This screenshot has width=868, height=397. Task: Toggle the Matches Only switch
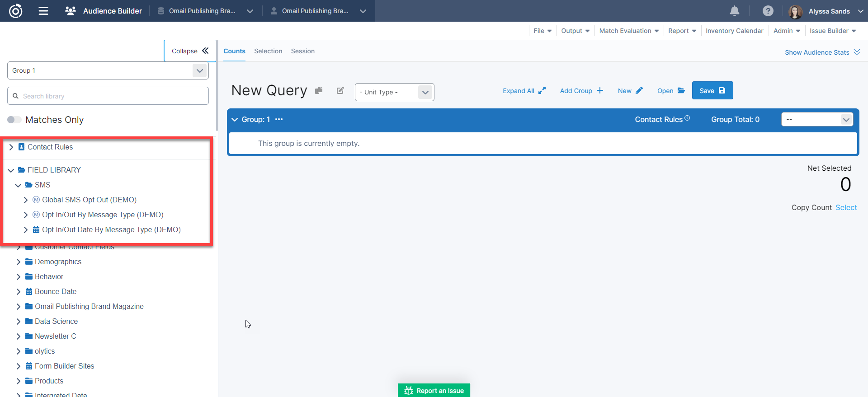[14, 120]
